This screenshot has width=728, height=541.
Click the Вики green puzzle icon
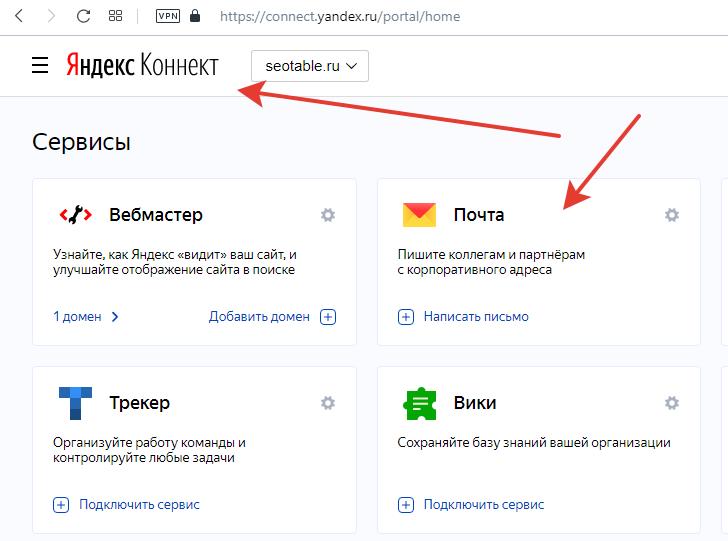click(420, 404)
